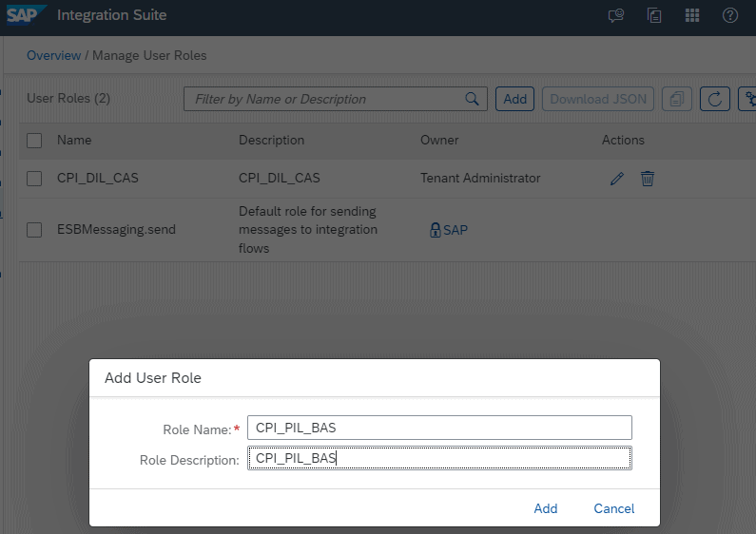Toggle the select-all checkbox in table header
This screenshot has width=756, height=534.
point(34,141)
